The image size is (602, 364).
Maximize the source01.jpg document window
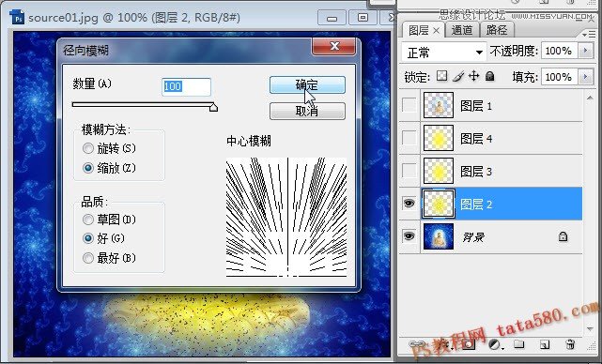tap(363, 18)
